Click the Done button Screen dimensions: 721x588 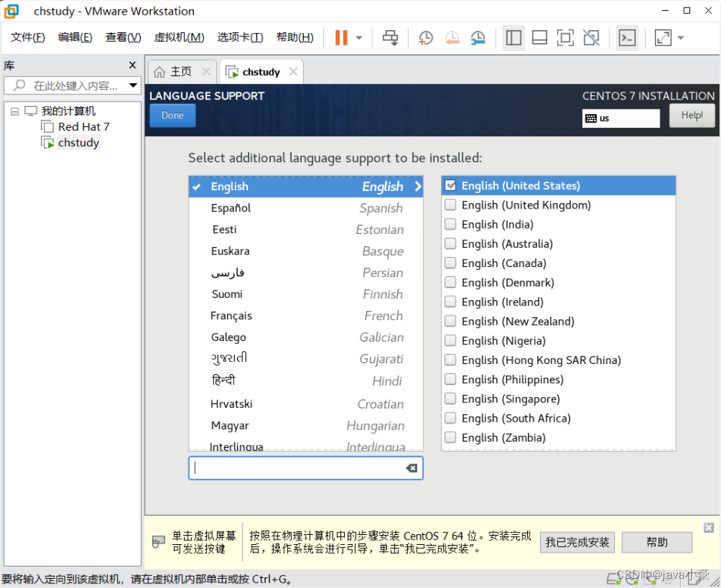coord(172,115)
